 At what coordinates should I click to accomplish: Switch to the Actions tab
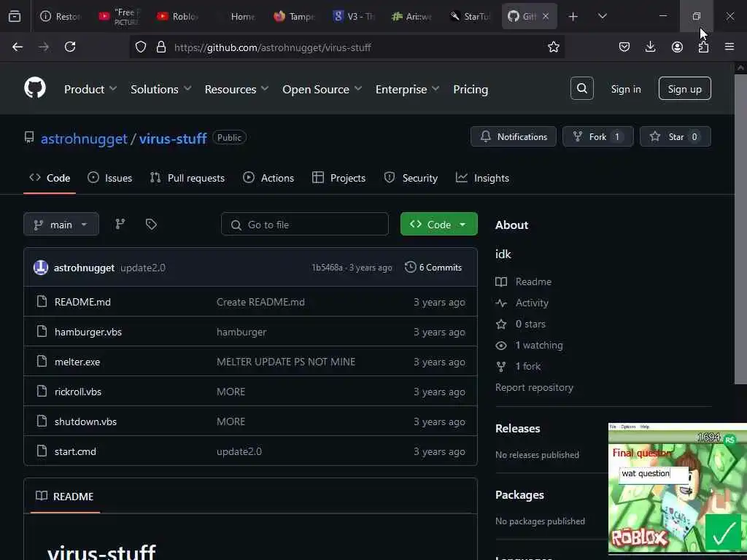[268, 178]
